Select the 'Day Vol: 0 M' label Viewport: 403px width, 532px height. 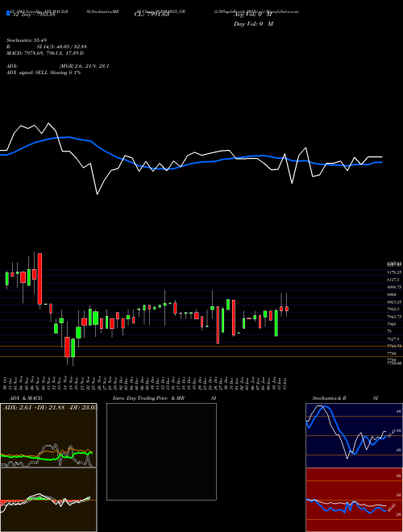pos(253,23)
